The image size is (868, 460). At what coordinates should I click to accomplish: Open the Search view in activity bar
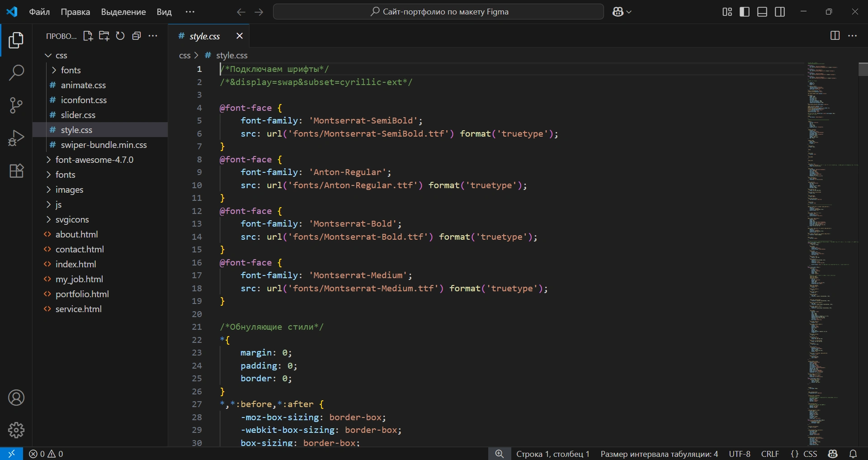(16, 72)
